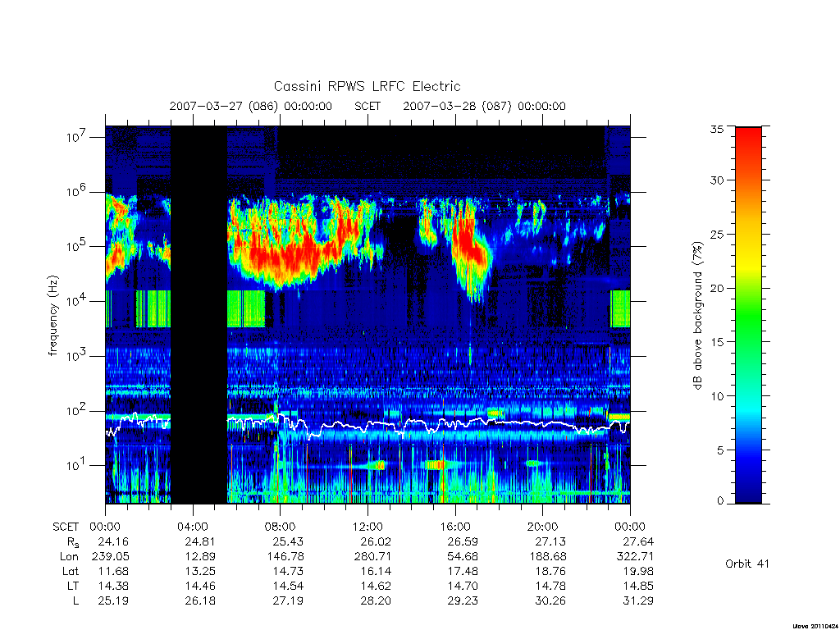Click the Lon value 239.05
Screen dimensions: 840x630
[111, 556]
